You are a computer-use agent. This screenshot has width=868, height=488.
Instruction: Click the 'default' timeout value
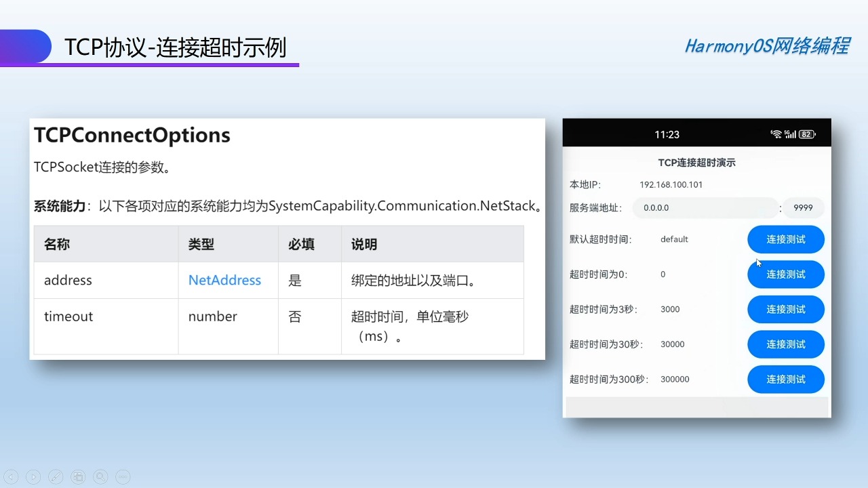click(674, 239)
